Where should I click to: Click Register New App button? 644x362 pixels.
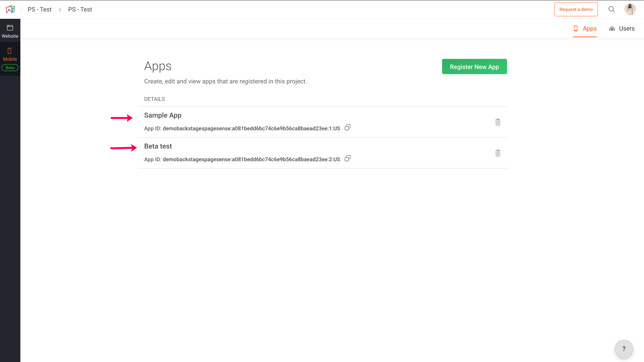(474, 67)
